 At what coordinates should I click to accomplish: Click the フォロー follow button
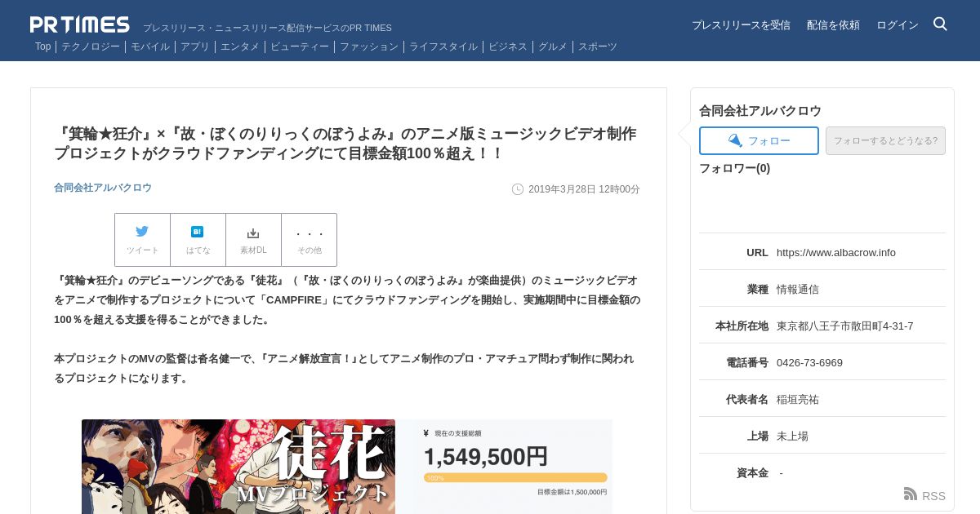759,140
